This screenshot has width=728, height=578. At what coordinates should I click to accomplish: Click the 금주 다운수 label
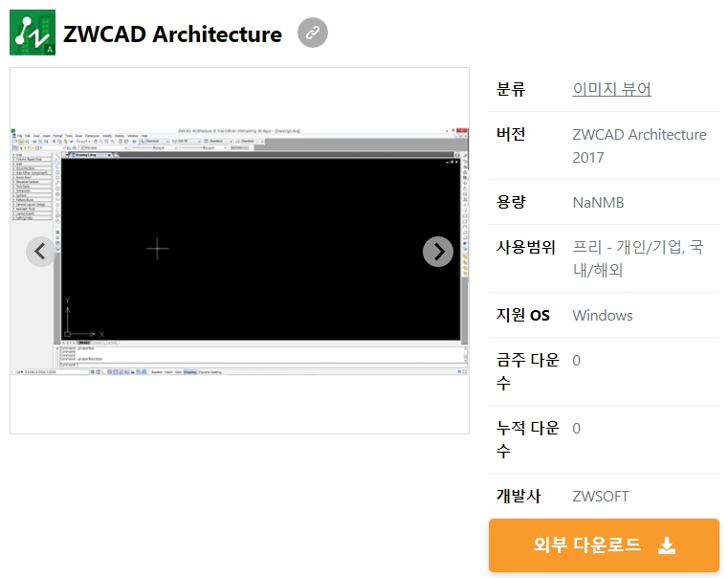[x=527, y=371]
